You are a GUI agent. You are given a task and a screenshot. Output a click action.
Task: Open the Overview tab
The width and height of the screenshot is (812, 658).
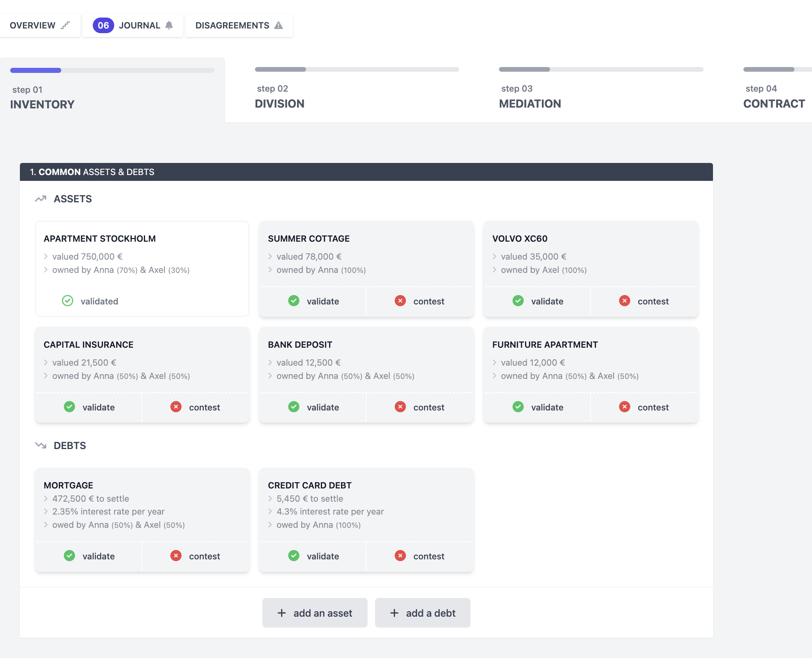(x=40, y=25)
